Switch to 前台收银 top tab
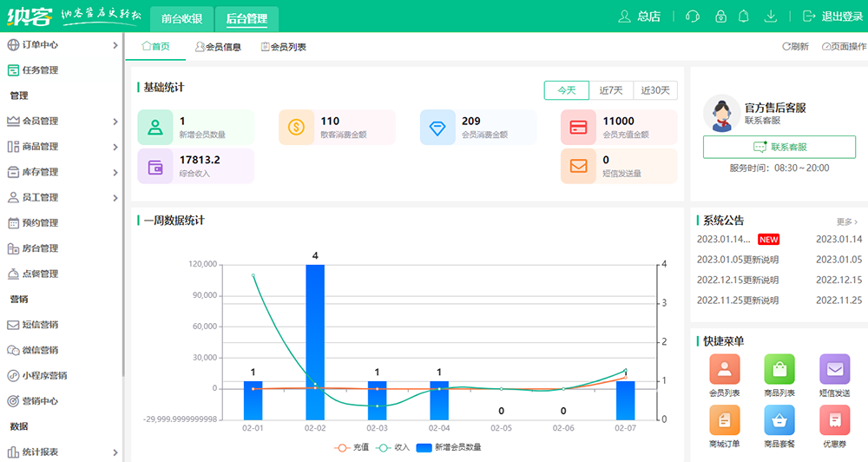 tap(182, 17)
